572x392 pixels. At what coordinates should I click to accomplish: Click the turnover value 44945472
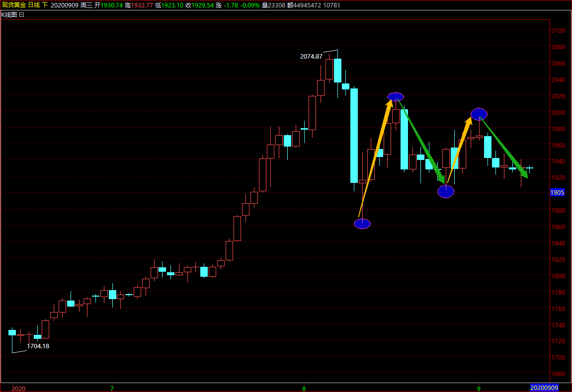[x=308, y=5]
